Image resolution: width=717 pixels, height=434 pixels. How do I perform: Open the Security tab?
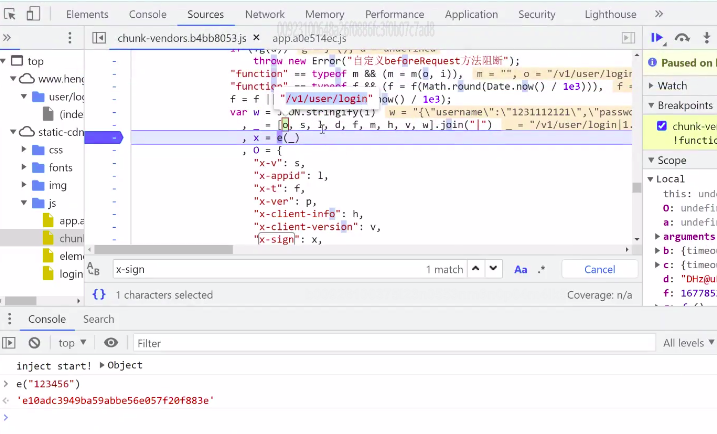coord(537,14)
